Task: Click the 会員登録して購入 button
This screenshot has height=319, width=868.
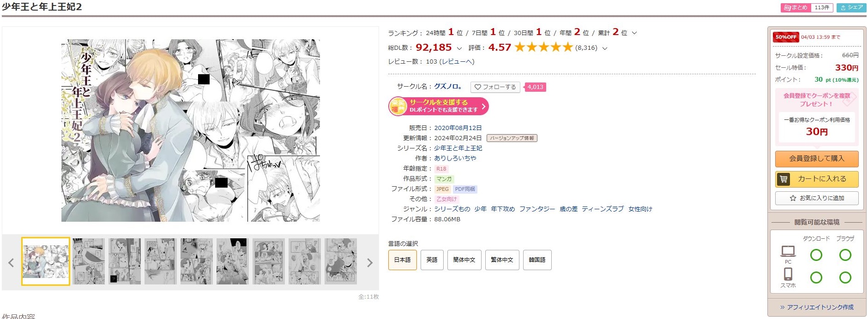Action: coord(816,159)
